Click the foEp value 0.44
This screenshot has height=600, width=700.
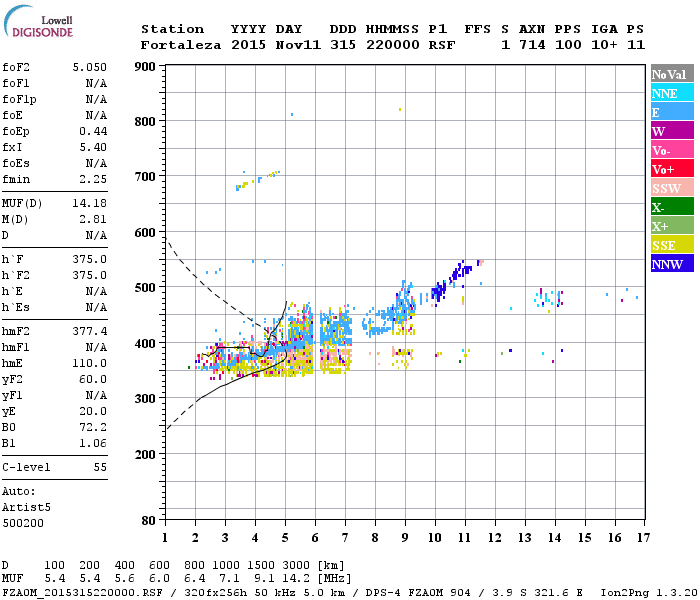point(93,131)
